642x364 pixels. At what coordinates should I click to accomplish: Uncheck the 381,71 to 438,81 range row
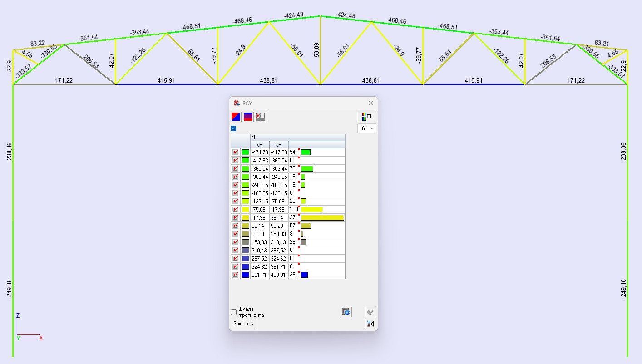tap(236, 275)
